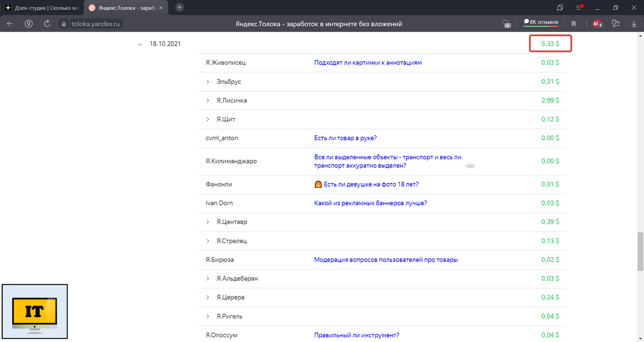Open link Есть ли девушке на фото 18 лет?
The height and width of the screenshot is (342, 644).
[366, 184]
